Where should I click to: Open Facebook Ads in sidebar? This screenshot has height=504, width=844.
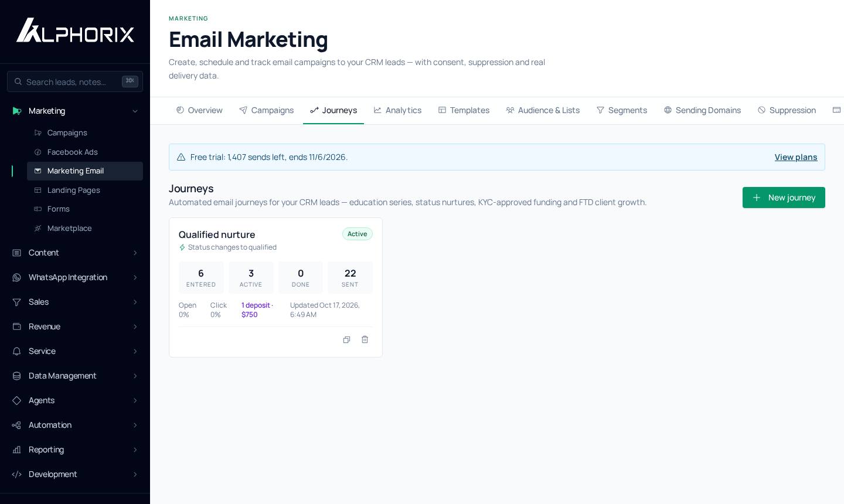[85, 152]
